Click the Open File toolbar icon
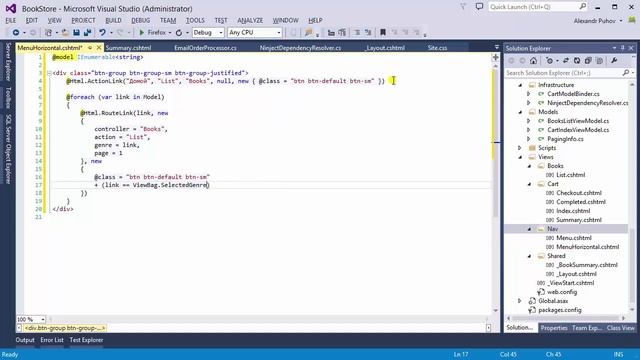 [x=65, y=33]
